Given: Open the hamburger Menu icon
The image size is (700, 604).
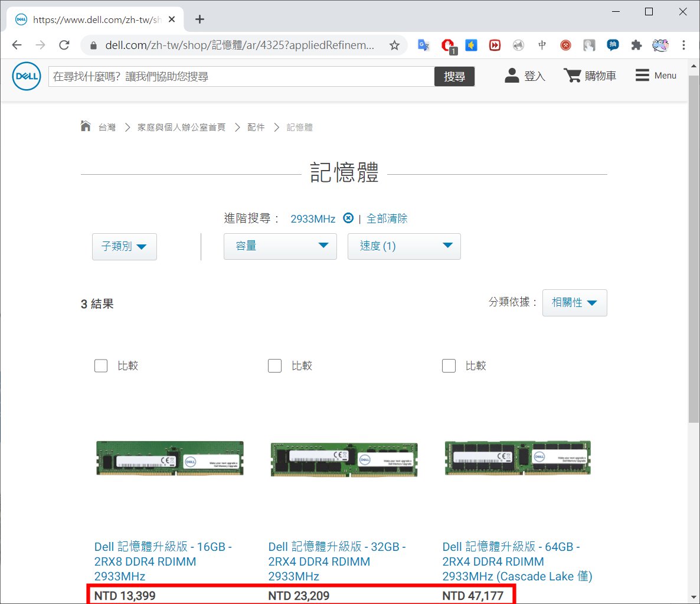Looking at the screenshot, I should [x=642, y=76].
